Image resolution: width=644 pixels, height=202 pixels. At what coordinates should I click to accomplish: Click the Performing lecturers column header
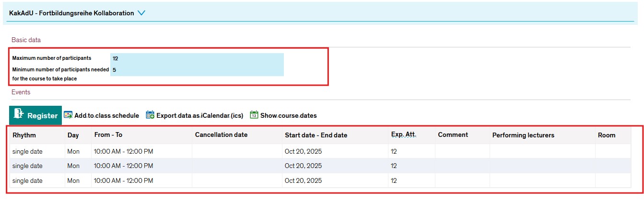tap(523, 135)
